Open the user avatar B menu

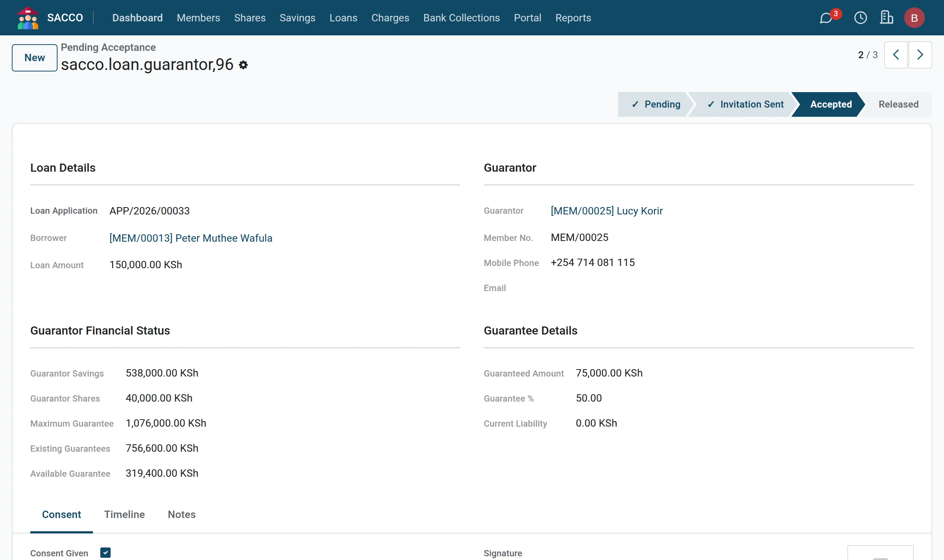914,18
